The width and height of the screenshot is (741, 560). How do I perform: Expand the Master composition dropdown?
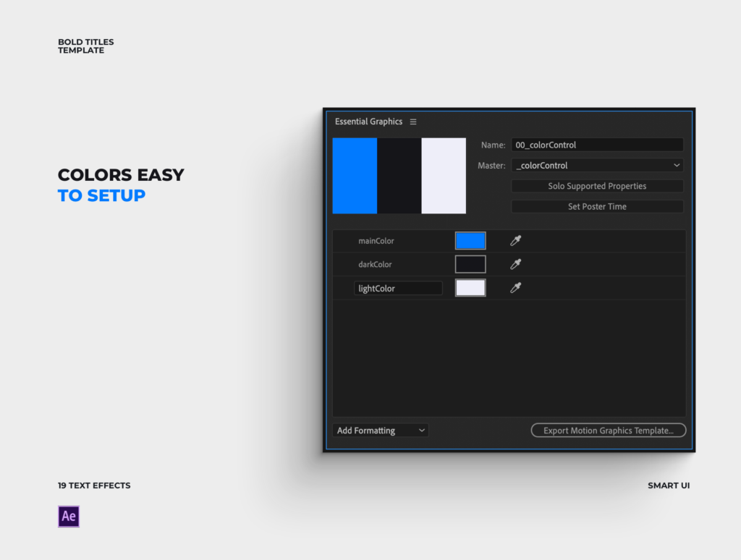coord(597,166)
